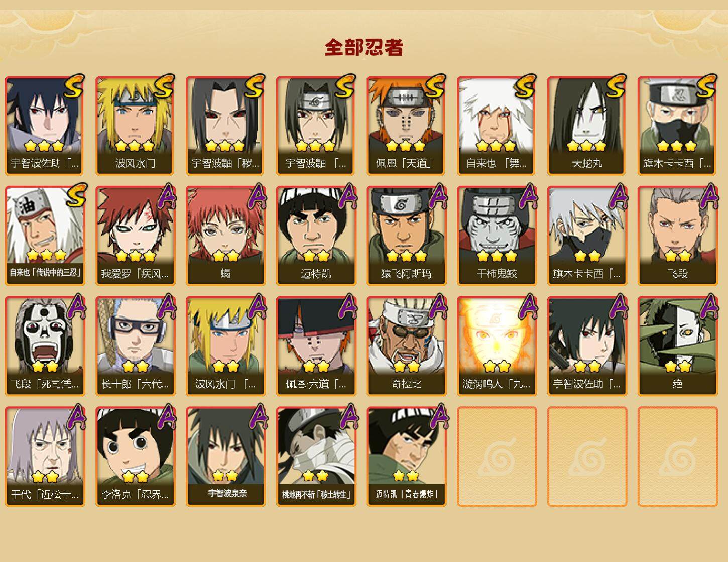Click the 全部忍者 heading
728x562 pixels.
364,48
